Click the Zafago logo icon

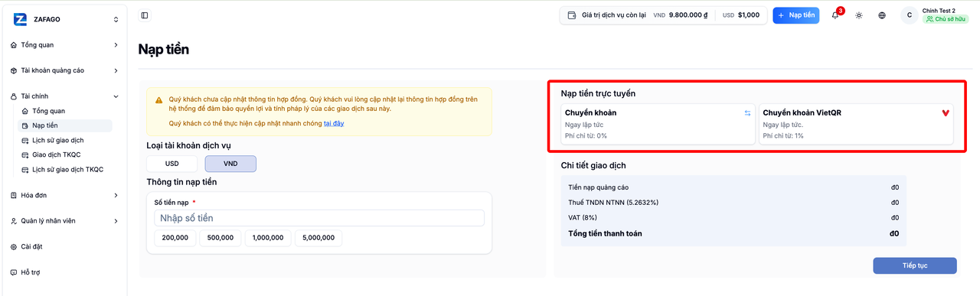click(21, 19)
